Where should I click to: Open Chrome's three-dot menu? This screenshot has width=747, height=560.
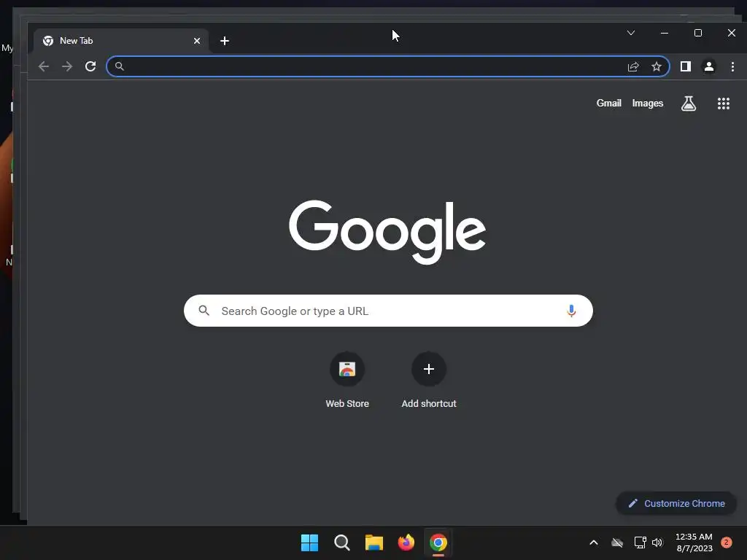click(x=732, y=66)
